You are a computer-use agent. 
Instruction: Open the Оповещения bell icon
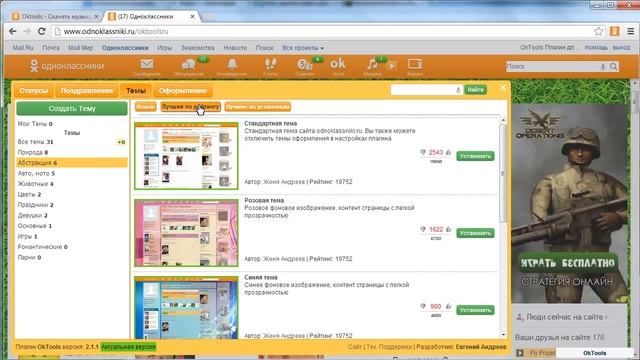[232, 64]
